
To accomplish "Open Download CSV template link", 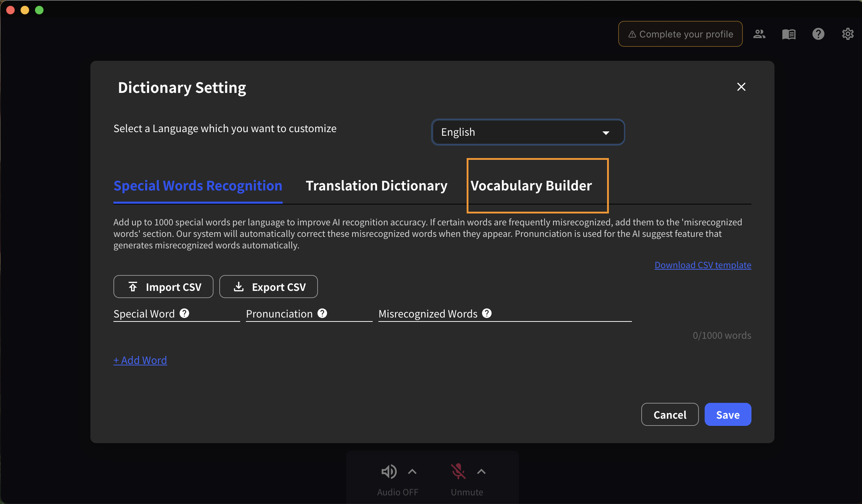I will click(702, 265).
